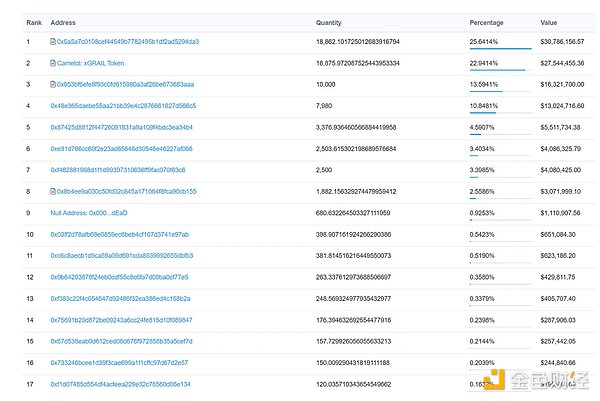Screen dimensions: 600x401
Task: Click contract icon beside address 0x953bf6efe8f93
Action: (53, 84)
